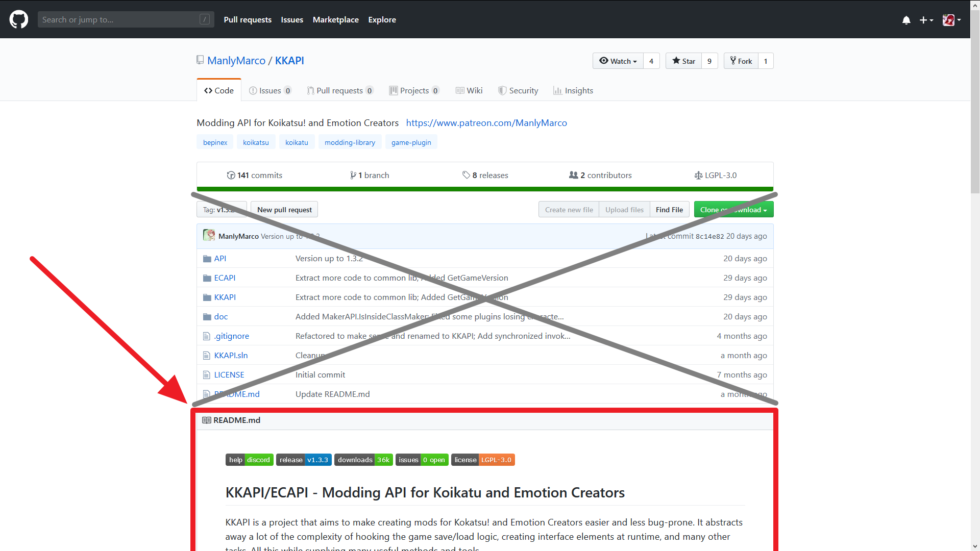Click the ManlyMarco commit avatar
This screenshot has height=551, width=980.
coord(209,235)
